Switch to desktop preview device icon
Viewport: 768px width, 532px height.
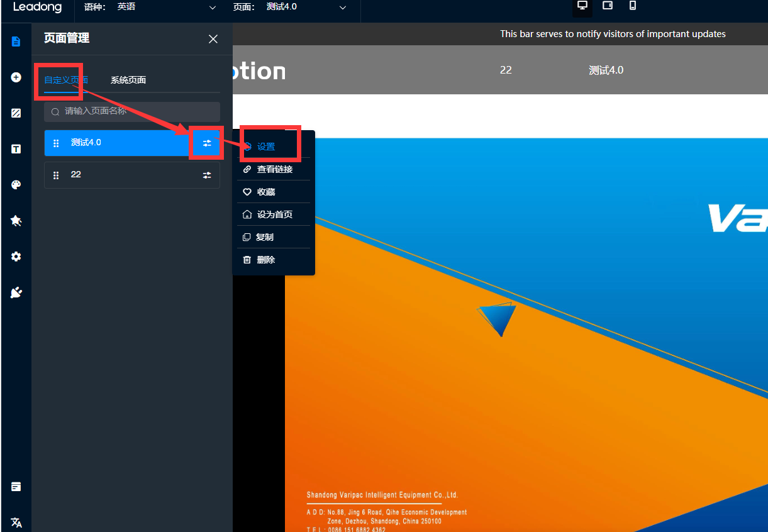(582, 6)
